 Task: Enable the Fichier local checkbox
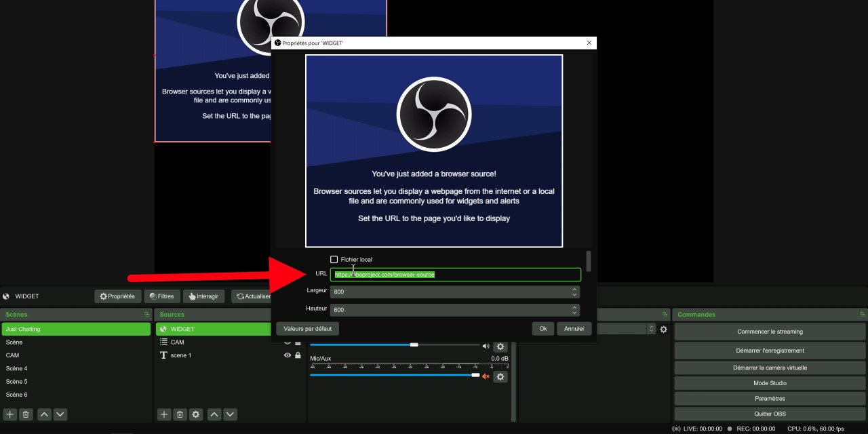(334, 260)
